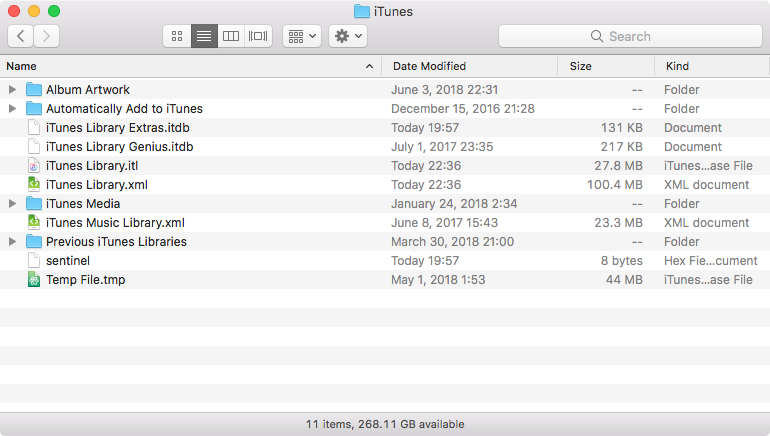Click the iTunes window title text

[393, 11]
